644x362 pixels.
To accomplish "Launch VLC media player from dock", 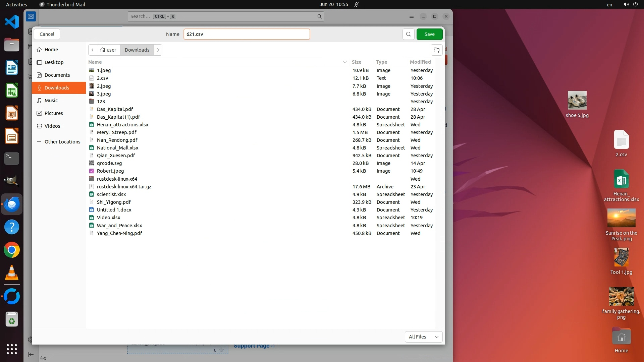I will [x=12, y=273].
